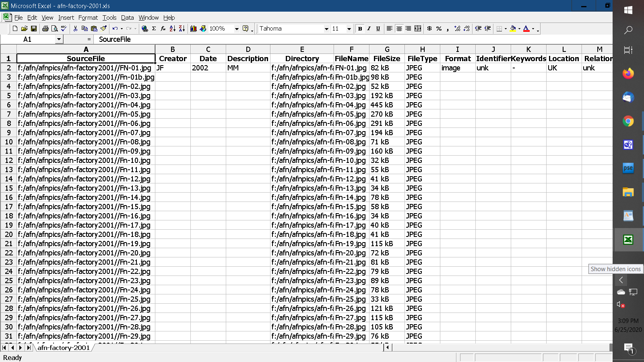Open the 100% zoom dropdown
Screen dimensions: 644x362
click(237, 29)
